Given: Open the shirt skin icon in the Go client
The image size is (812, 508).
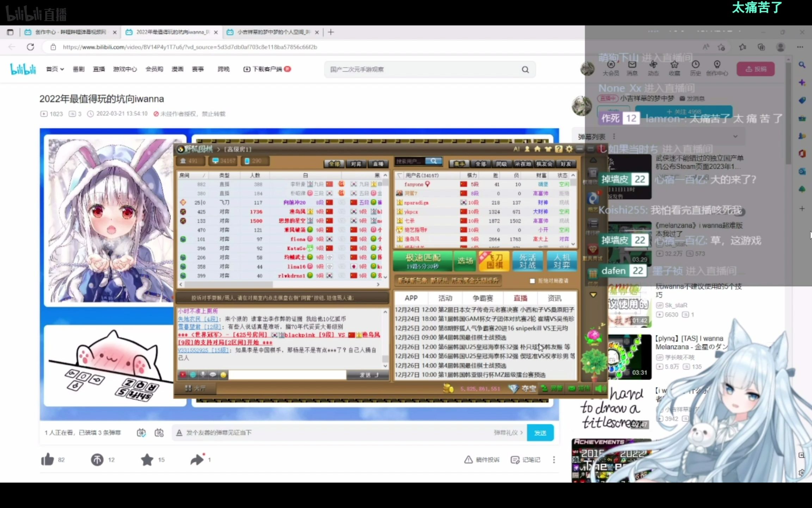Looking at the screenshot, I should tap(548, 149).
